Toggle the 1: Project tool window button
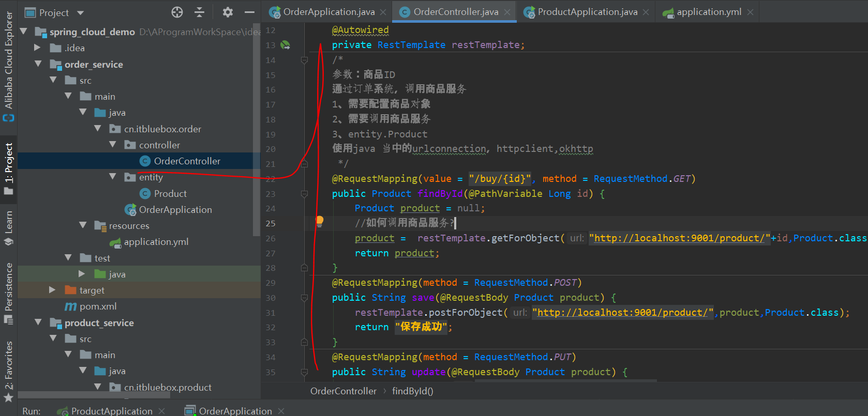868x416 pixels. 9,169
